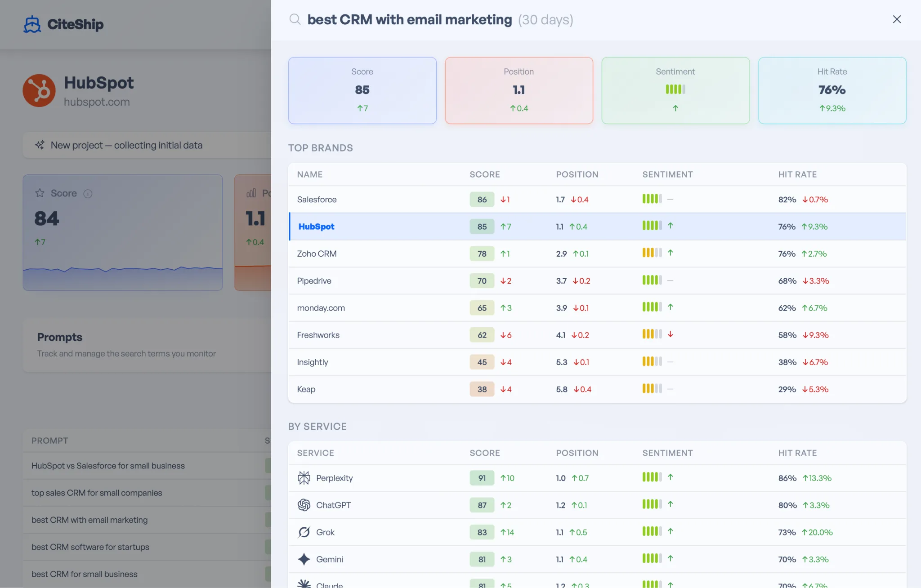The width and height of the screenshot is (921, 588).
Task: Click Freshworks sentiment down arrow
Action: (671, 334)
